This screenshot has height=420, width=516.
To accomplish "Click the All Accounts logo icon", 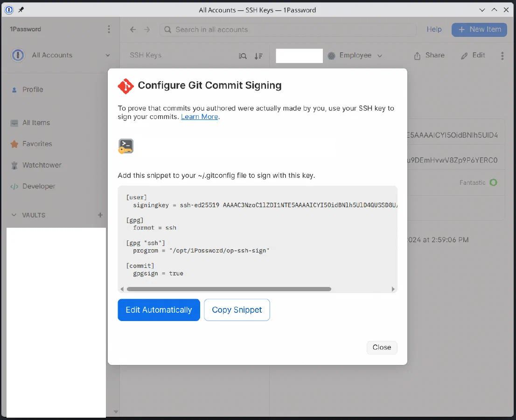I will [18, 55].
